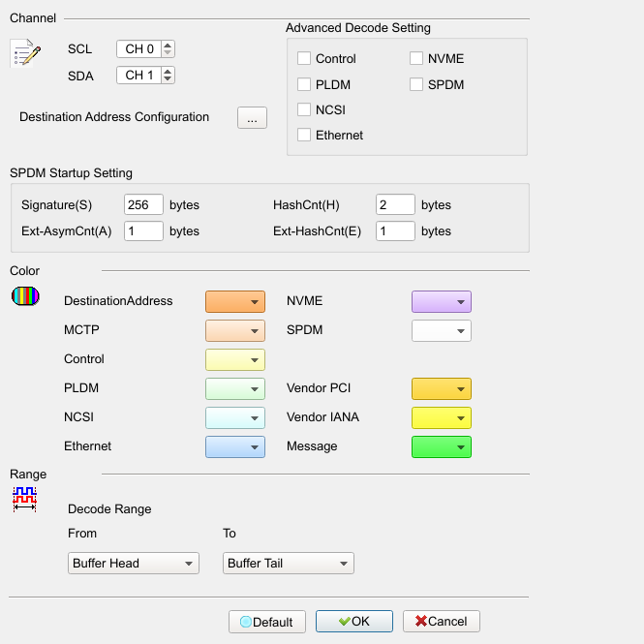Open the MCTP color dropdown
Viewport: 644px width, 644px height.
235,330
